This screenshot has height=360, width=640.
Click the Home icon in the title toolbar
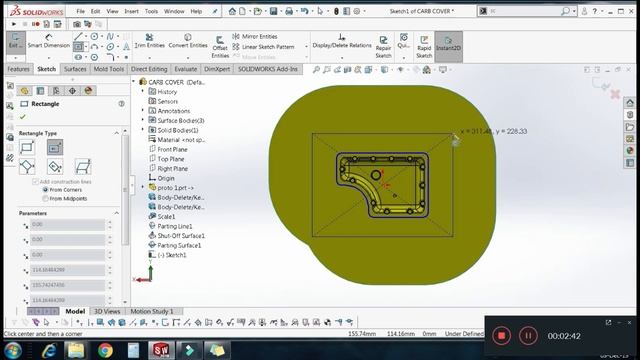(x=232, y=11)
